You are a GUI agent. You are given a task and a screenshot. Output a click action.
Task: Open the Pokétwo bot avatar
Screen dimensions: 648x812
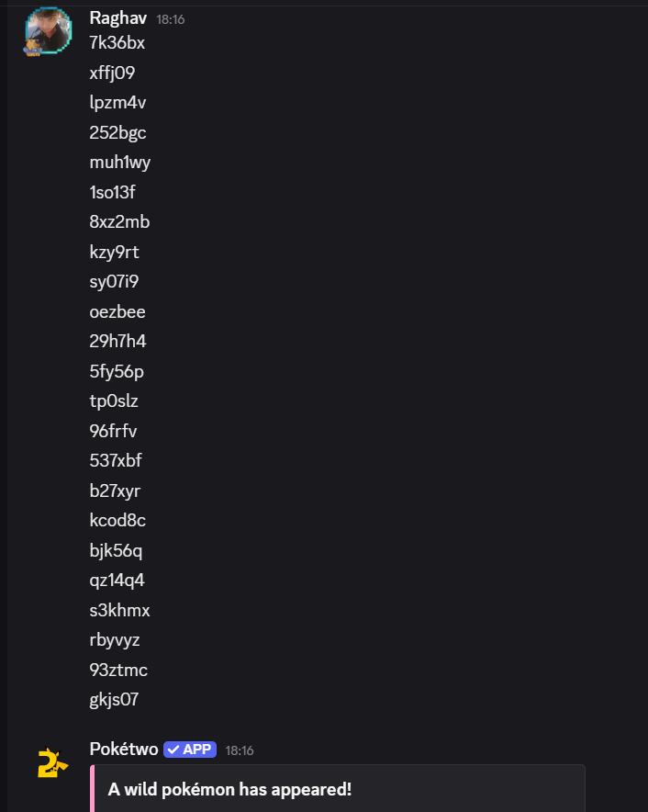click(x=50, y=762)
